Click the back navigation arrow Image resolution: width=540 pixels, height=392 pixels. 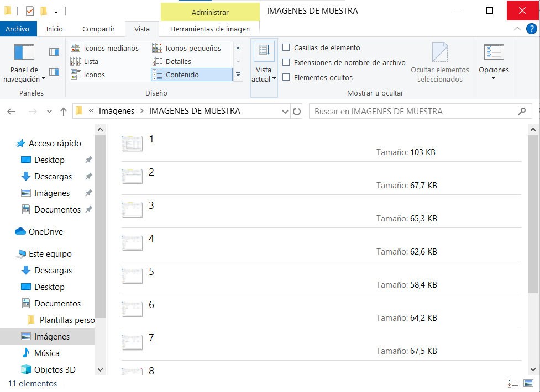(12, 112)
